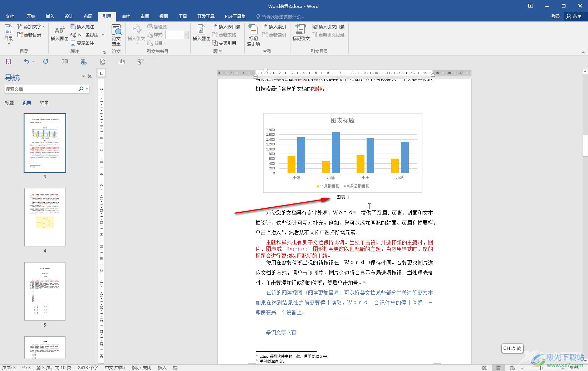
Task: Click the Redo/Repeat icon
Action: 45,62
